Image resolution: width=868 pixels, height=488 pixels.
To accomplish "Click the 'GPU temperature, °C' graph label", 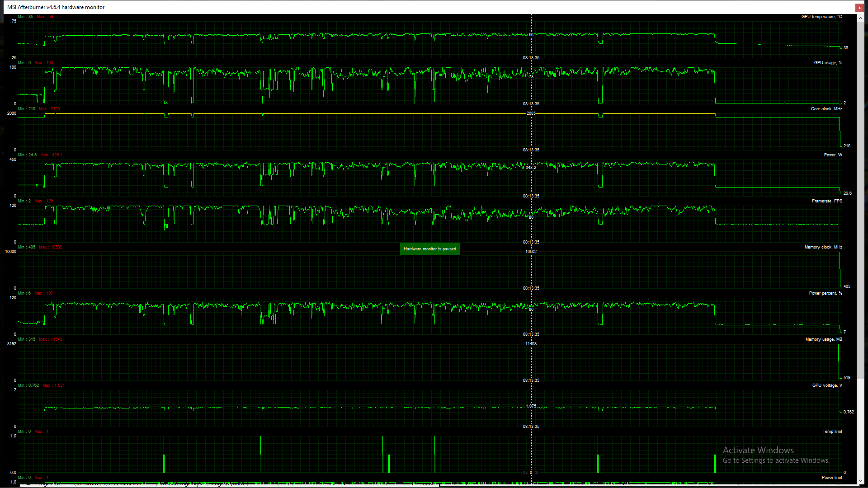I will (x=821, y=17).
